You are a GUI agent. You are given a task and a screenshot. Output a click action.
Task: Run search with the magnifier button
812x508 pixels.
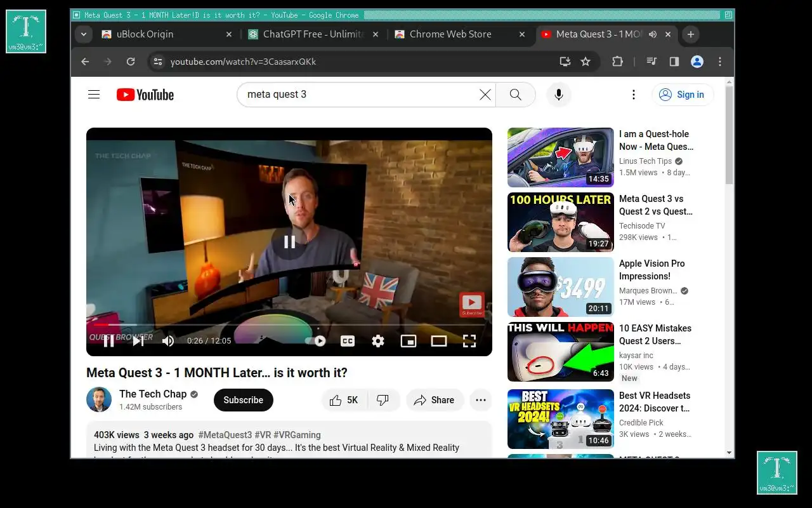516,95
